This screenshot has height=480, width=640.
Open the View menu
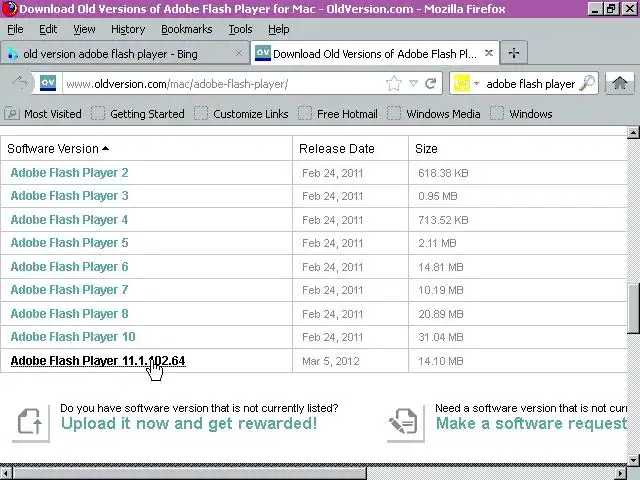click(84, 29)
